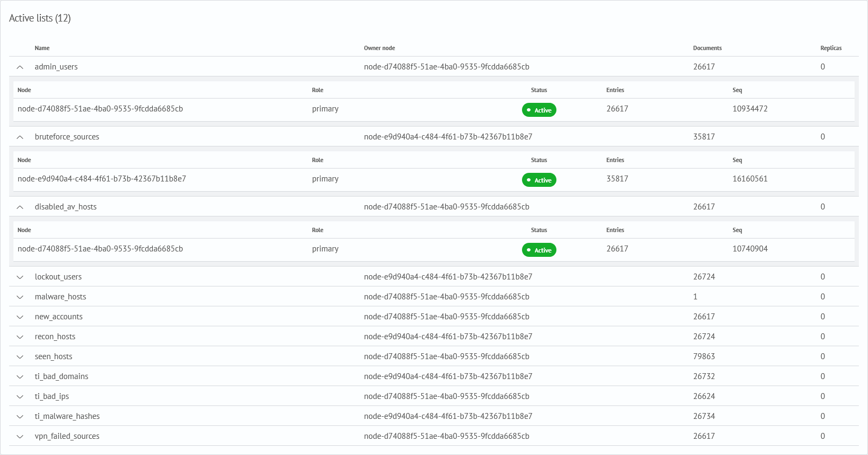Click Active status badge under bruteforce_sources
The image size is (868, 455).
[539, 180]
